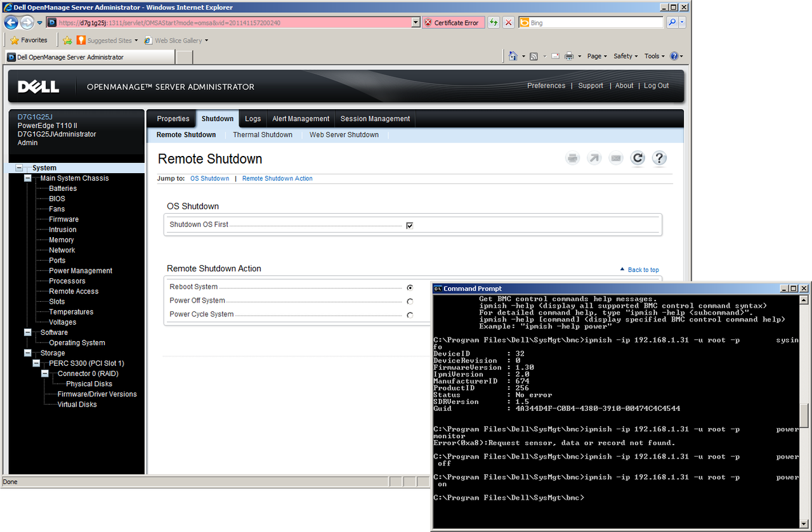This screenshot has width=812, height=532.
Task: Select the Power Off System radio button
Action: click(410, 301)
